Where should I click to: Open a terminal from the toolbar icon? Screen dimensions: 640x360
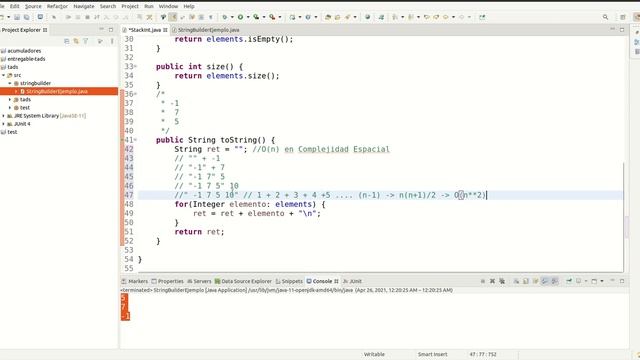40,17
